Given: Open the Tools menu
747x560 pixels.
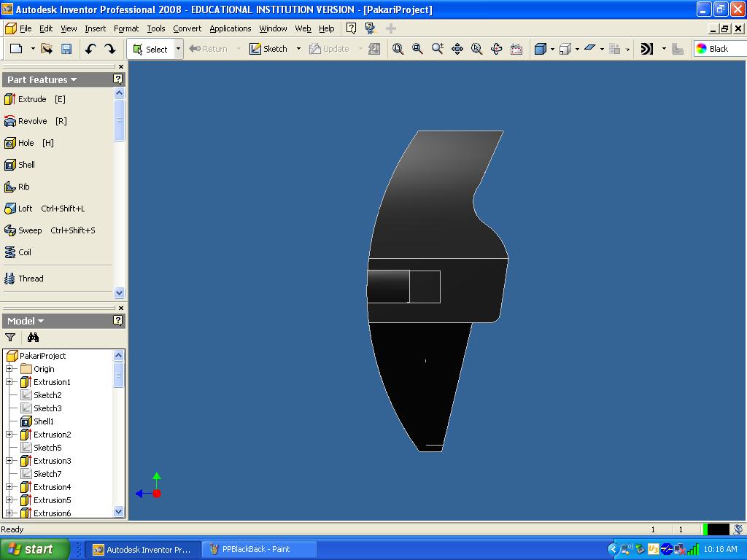Looking at the screenshot, I should (155, 28).
